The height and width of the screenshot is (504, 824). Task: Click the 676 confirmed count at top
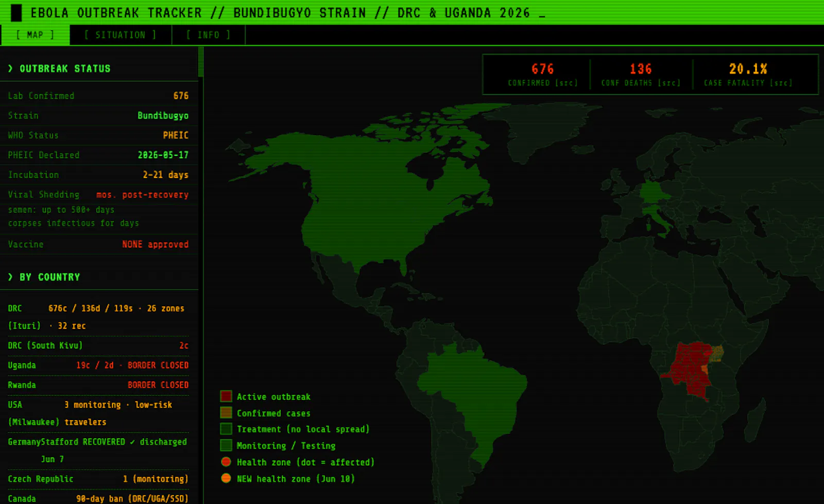(542, 69)
